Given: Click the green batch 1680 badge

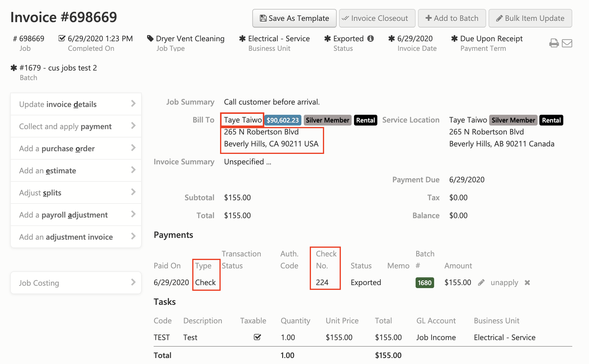Looking at the screenshot, I should [x=424, y=283].
